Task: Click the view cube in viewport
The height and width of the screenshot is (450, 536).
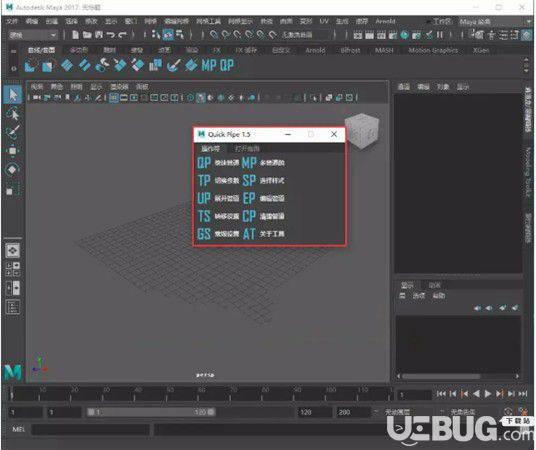Action: 362,132
